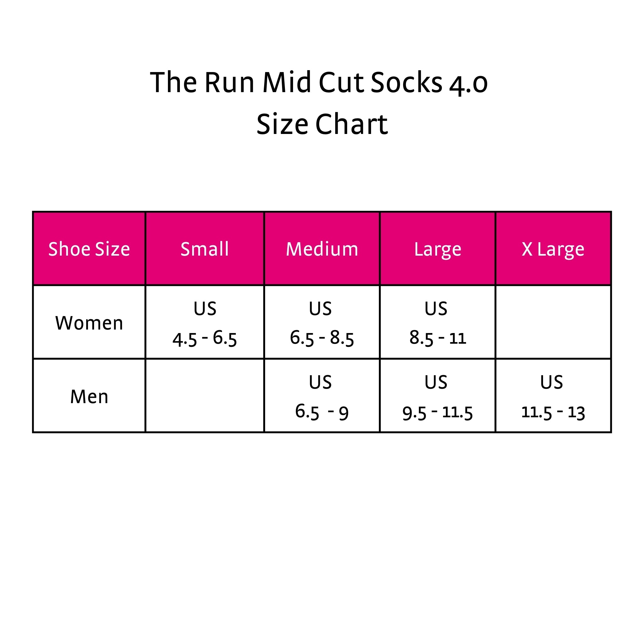The height and width of the screenshot is (644, 644).
Task: Click the women's medium range '6.5 - 8.5'
Action: (322, 338)
